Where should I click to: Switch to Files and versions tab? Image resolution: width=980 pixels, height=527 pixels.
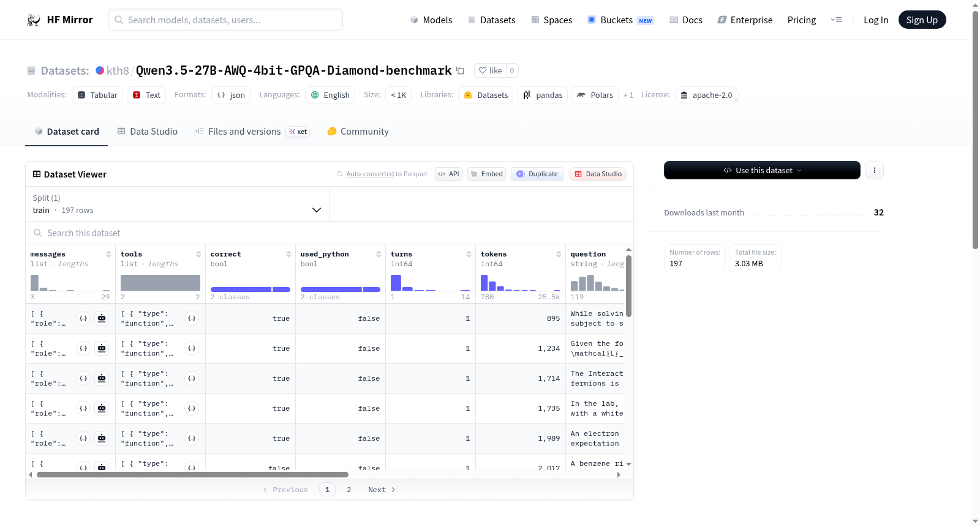tap(252, 131)
